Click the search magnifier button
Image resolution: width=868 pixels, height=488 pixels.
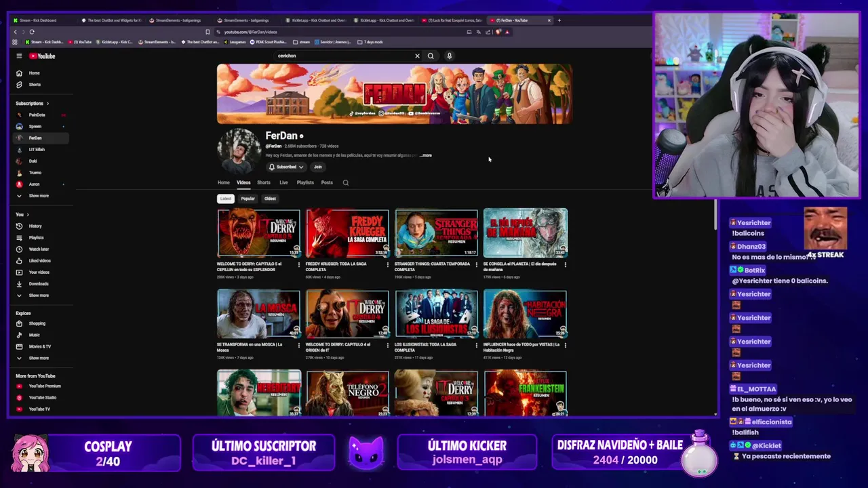(431, 56)
